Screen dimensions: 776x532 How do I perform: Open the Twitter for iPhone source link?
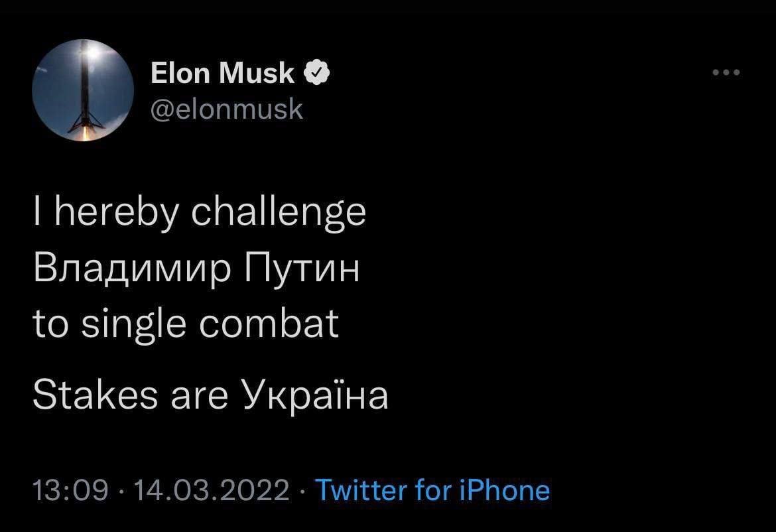(432, 491)
